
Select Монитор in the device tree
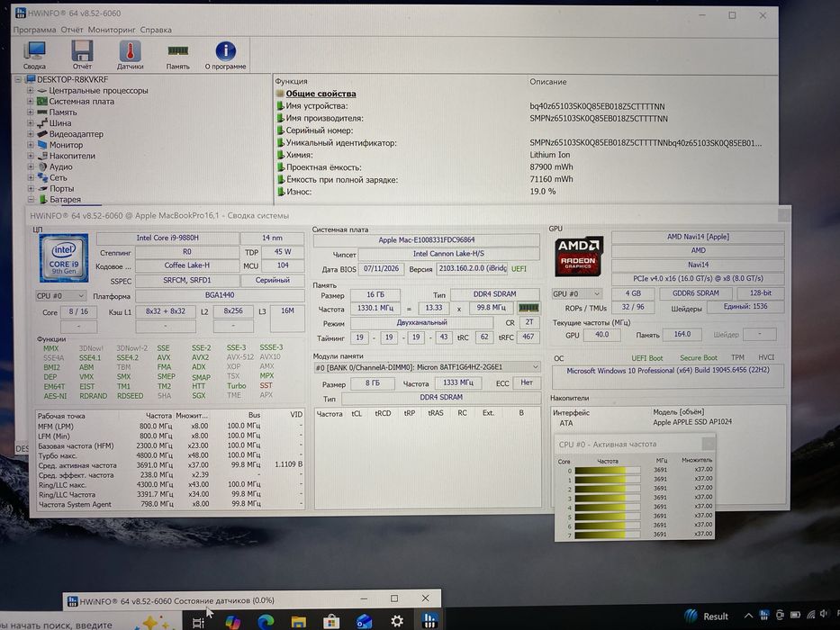[x=66, y=145]
